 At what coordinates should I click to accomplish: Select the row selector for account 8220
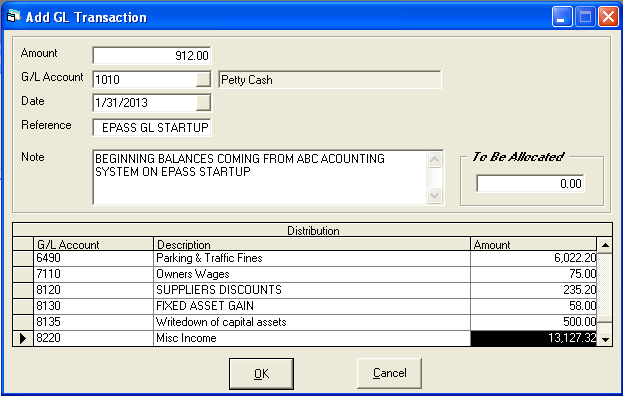23,338
